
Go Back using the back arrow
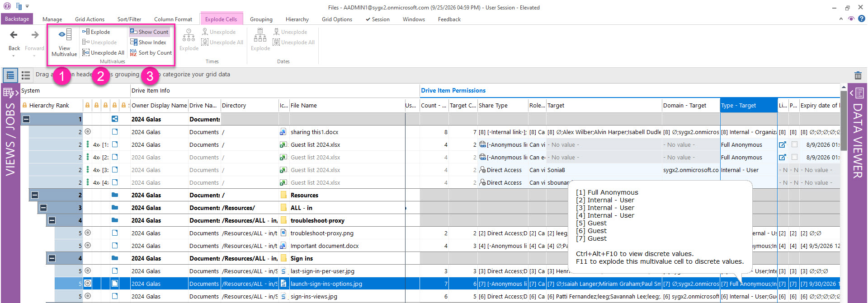14,35
